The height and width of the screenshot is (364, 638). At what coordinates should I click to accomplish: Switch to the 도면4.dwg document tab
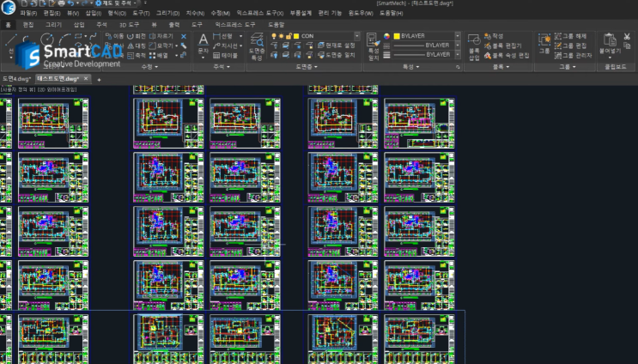[16, 78]
